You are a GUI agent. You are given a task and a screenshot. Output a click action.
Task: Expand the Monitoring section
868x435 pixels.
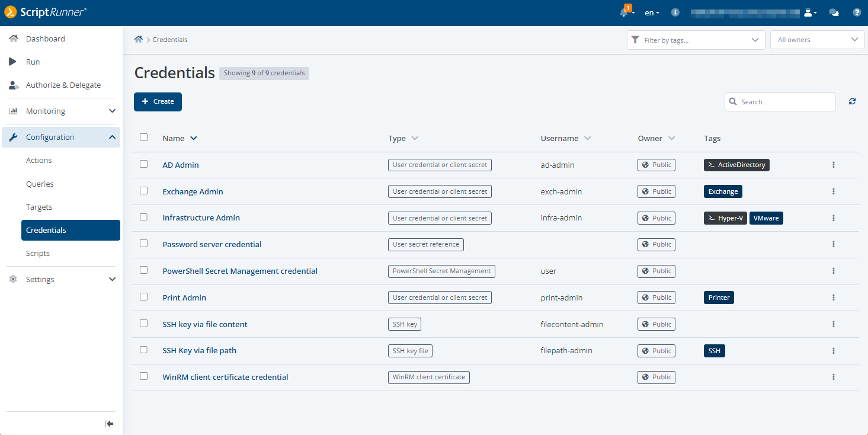62,111
